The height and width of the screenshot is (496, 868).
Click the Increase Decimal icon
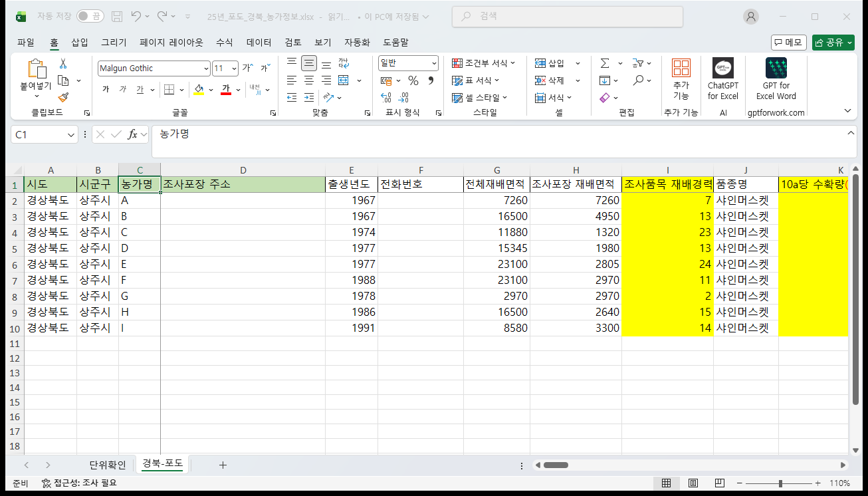click(x=387, y=98)
